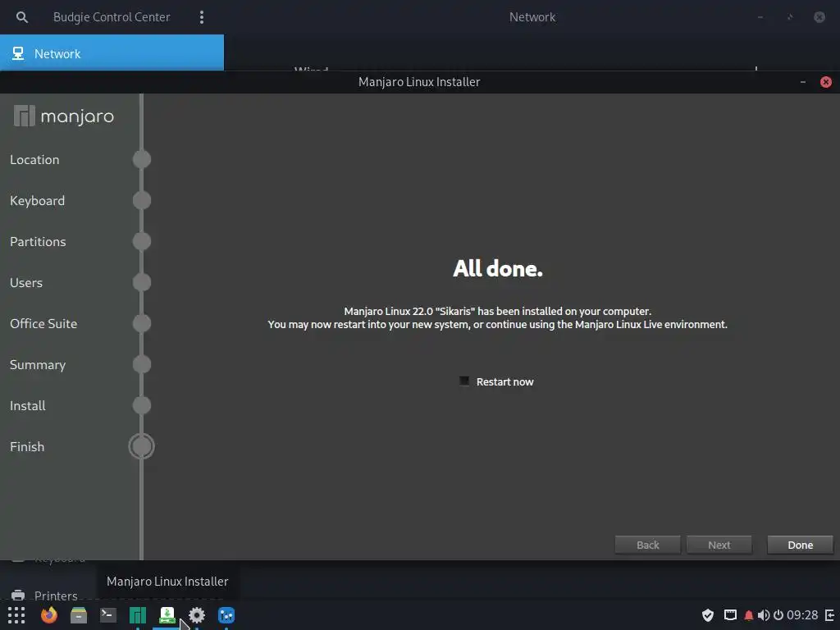Click the Manjaro Linux Installer title bar text
This screenshot has width=840, height=630.
click(x=419, y=82)
